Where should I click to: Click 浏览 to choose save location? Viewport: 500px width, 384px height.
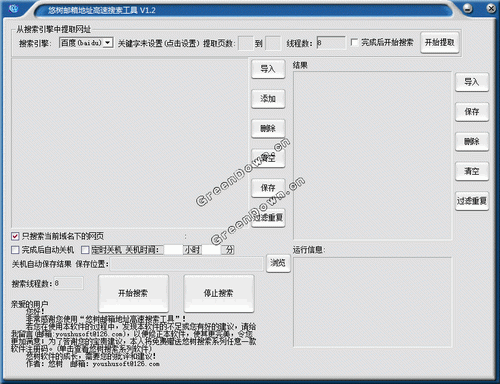point(278,263)
